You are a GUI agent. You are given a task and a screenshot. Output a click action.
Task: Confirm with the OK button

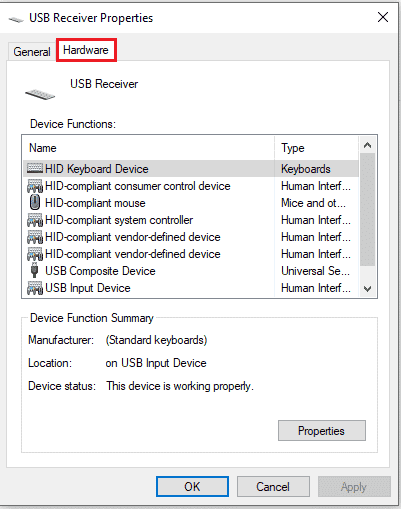pos(192,486)
